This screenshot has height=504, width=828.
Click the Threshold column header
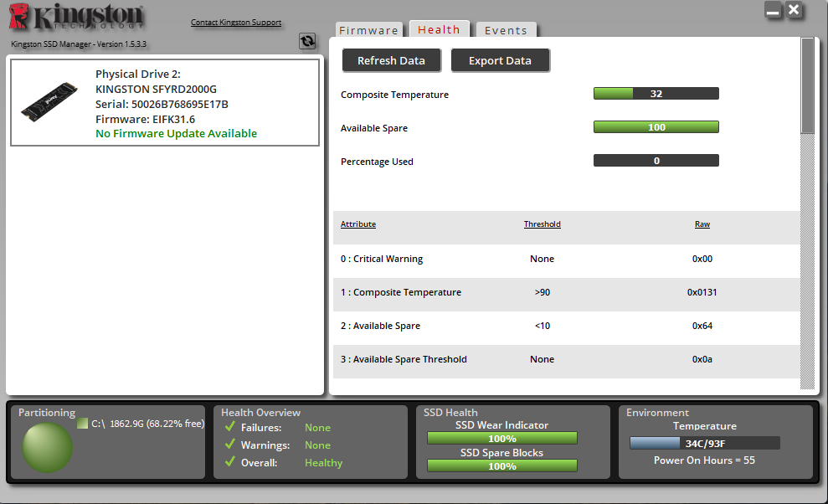543,224
